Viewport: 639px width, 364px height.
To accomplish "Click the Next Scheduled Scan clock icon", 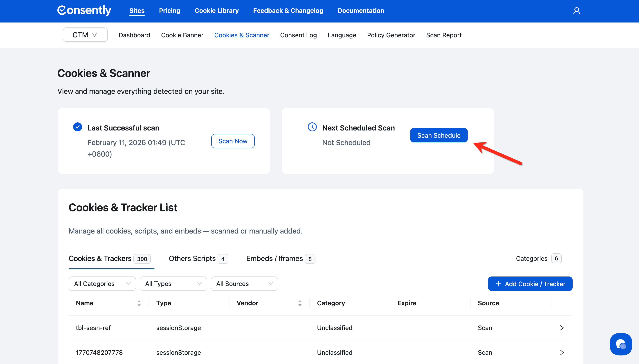I will (312, 127).
